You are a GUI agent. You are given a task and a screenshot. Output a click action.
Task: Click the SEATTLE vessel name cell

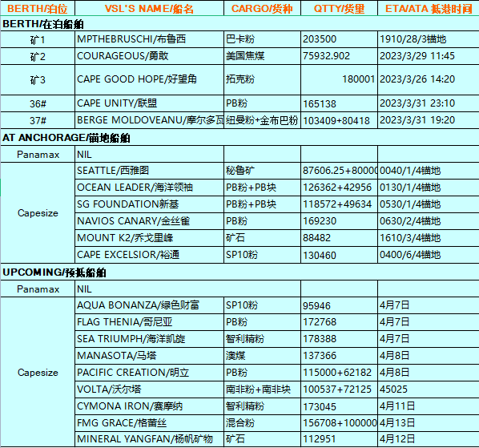pos(149,171)
